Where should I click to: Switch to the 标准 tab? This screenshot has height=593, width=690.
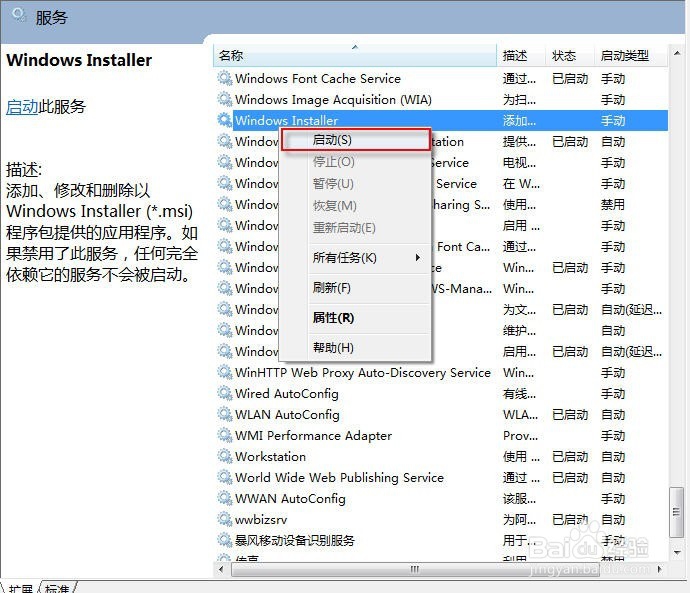(x=58, y=588)
